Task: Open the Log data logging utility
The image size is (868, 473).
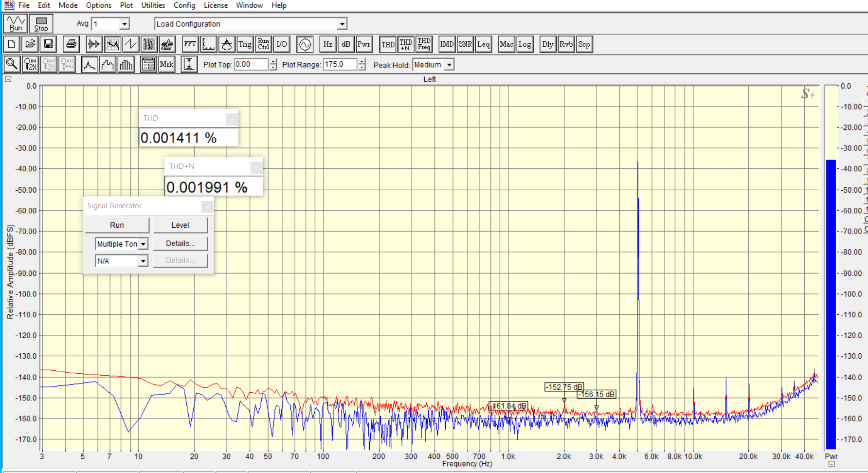Action: pos(525,44)
